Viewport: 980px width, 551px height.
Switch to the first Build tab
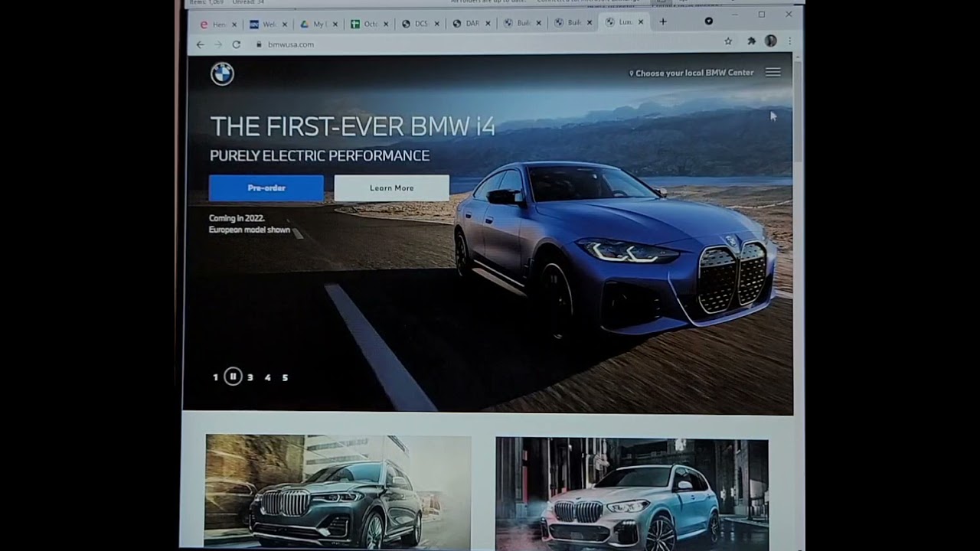tap(521, 24)
